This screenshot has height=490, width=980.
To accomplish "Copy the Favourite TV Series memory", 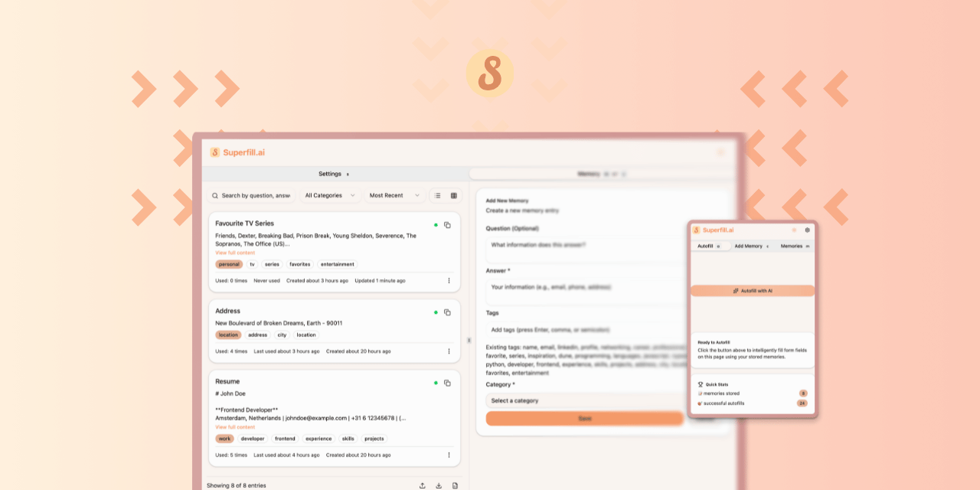I will point(448,225).
